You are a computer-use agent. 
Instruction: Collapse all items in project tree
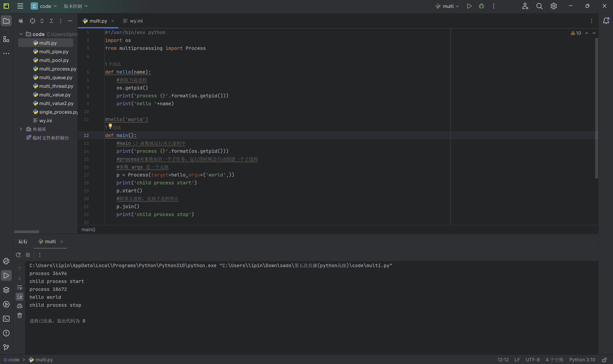[x=51, y=21]
